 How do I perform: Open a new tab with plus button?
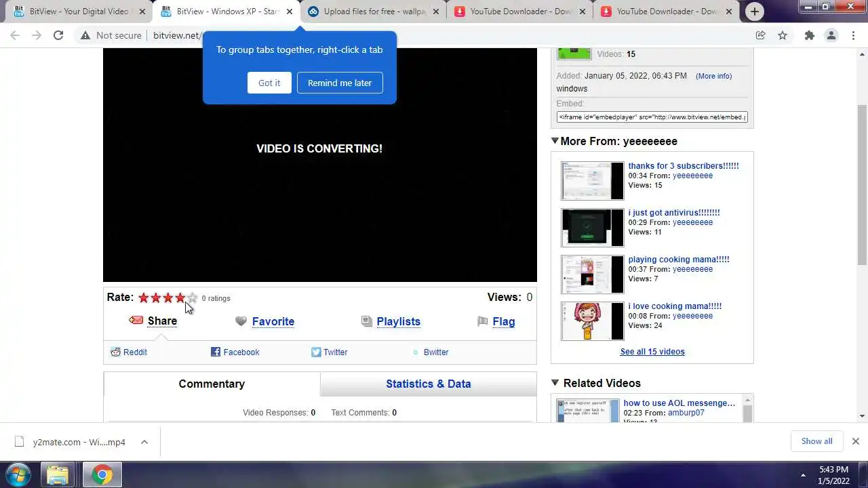pos(755,11)
